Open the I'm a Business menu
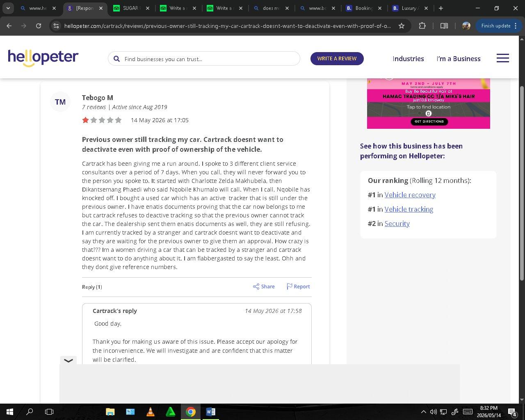Screen dimensions: 525x420 coord(459,59)
